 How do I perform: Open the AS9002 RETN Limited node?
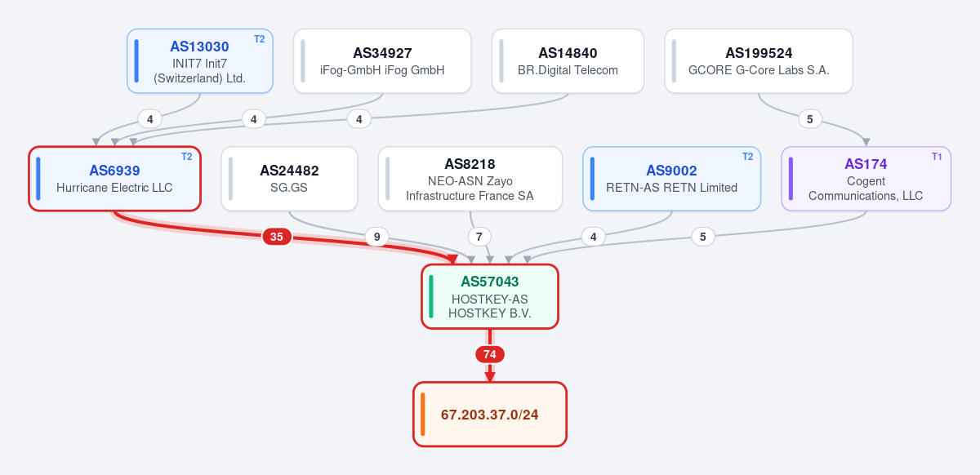point(671,179)
